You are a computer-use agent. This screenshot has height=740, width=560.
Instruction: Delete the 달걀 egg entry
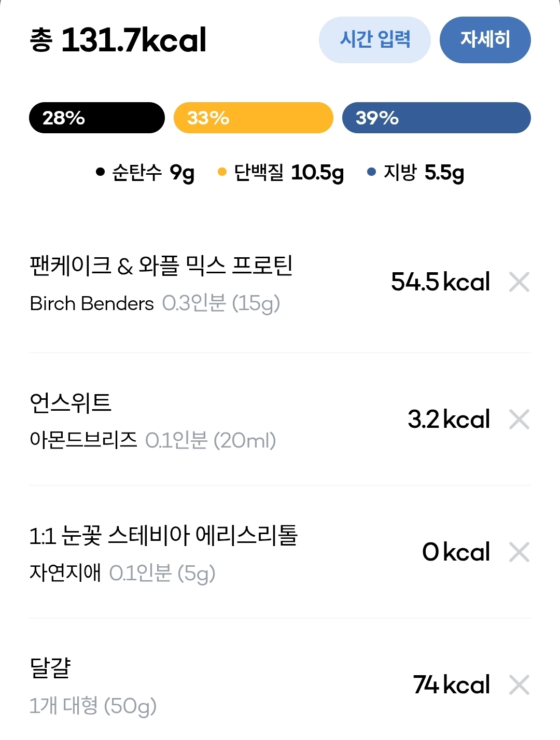click(x=519, y=685)
